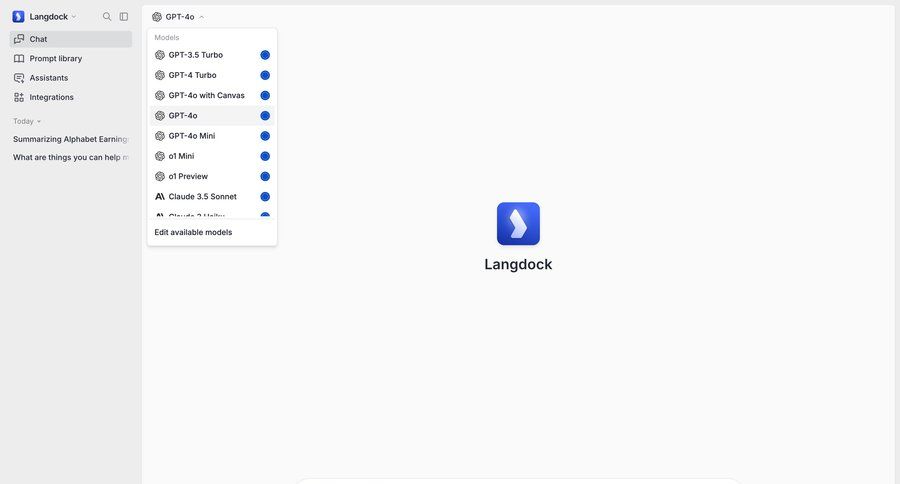The height and width of the screenshot is (484, 900).
Task: Select Claude 3.5 Sonnet model
Action: (212, 196)
